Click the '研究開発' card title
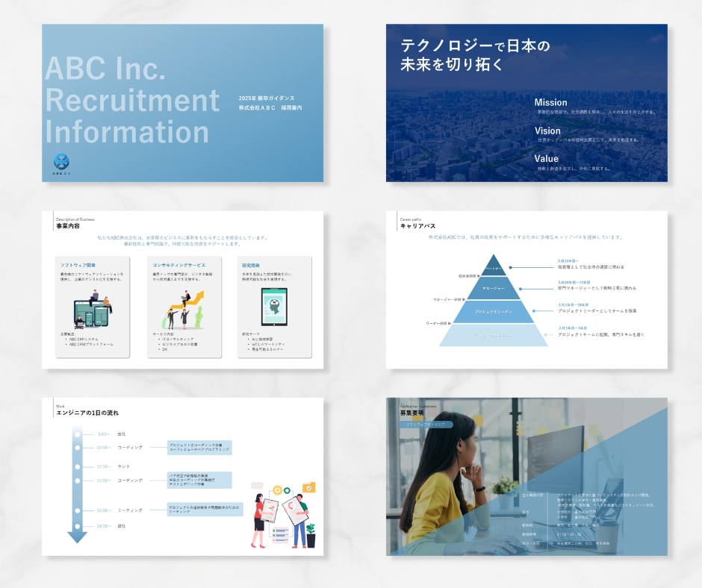The height and width of the screenshot is (588, 702). (x=251, y=266)
